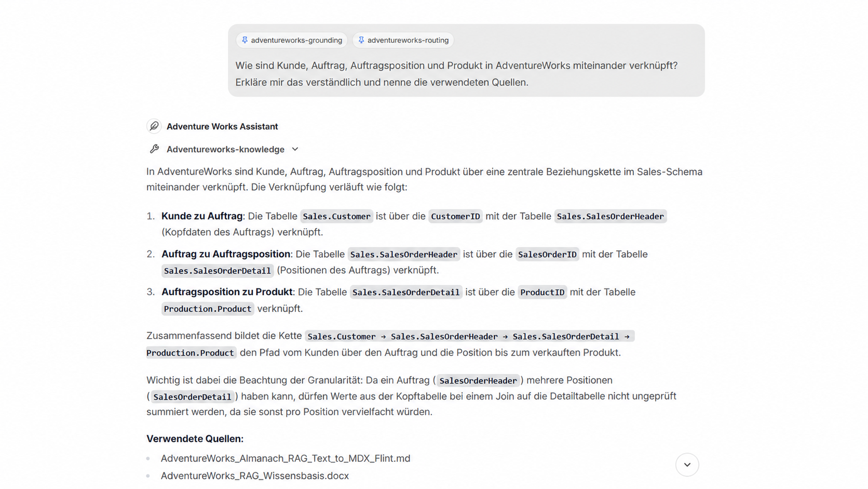Click the Sales.SalesOrderDetail tag before '(Positionen des Auftrags)'
The width and height of the screenshot is (868, 489).
218,270
